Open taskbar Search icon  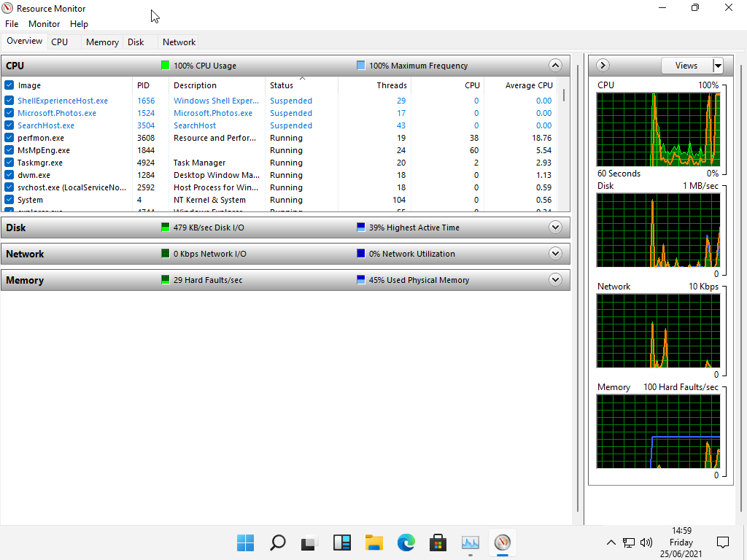click(278, 542)
